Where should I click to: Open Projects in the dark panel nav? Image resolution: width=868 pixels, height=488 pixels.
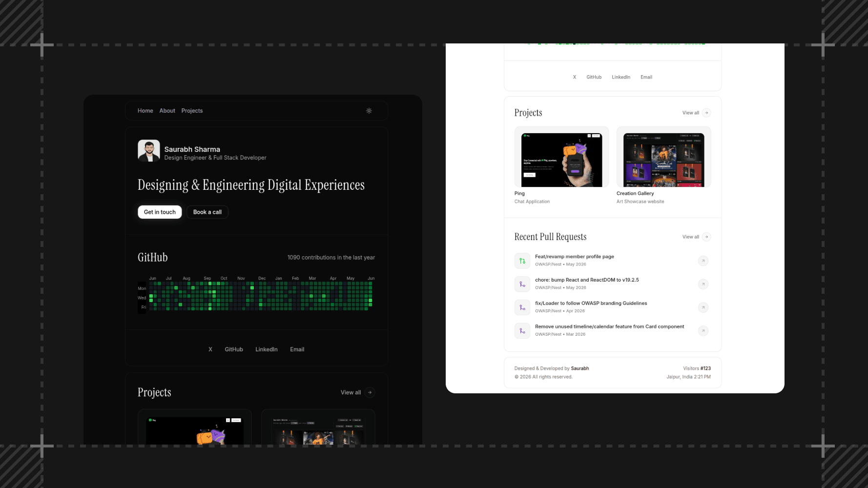point(192,111)
